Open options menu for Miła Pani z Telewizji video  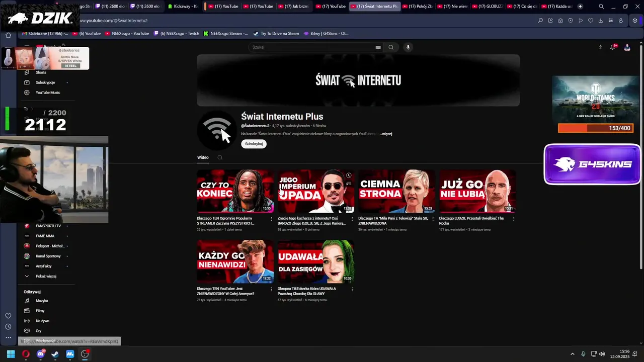pos(433,219)
